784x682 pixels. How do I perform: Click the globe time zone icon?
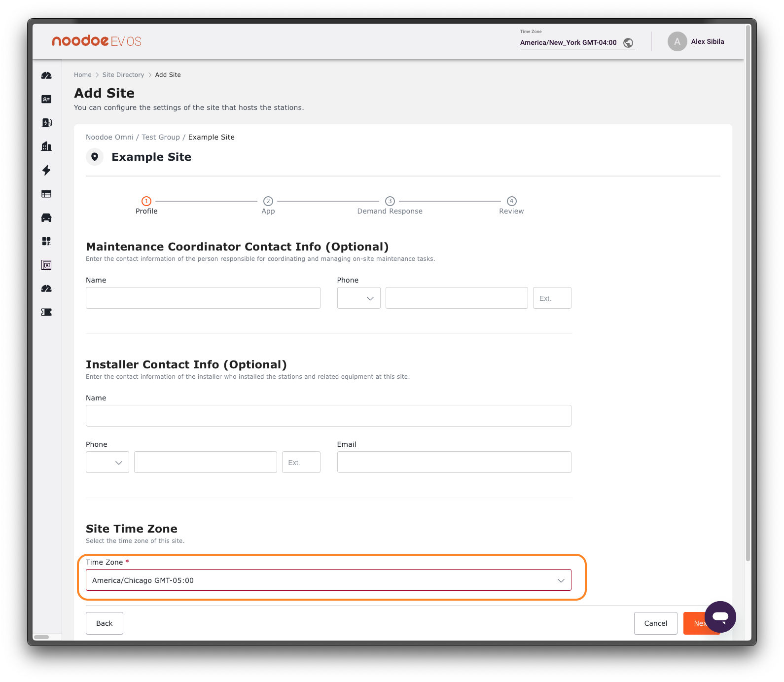[x=628, y=43]
